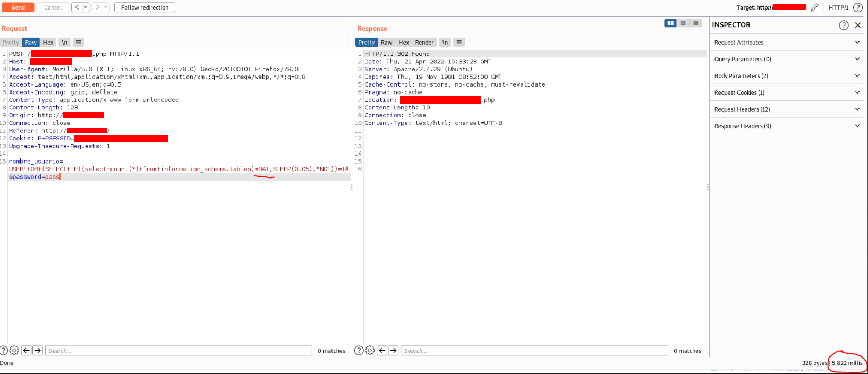Select the Request Hex tab
Image resolution: width=868 pixels, height=374 pixels.
(48, 42)
